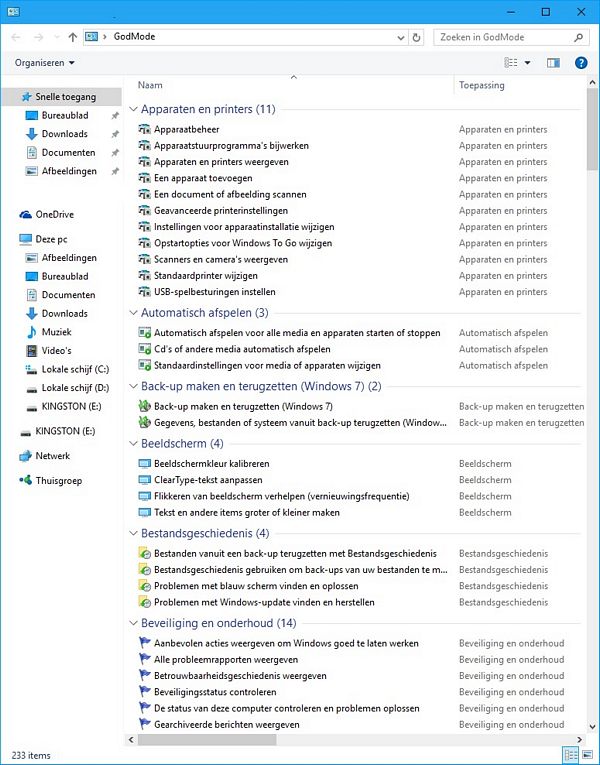This screenshot has height=765, width=600.
Task: Click the first Back-up maken en terugzetten (Windows 7) row icon
Action: [144, 406]
